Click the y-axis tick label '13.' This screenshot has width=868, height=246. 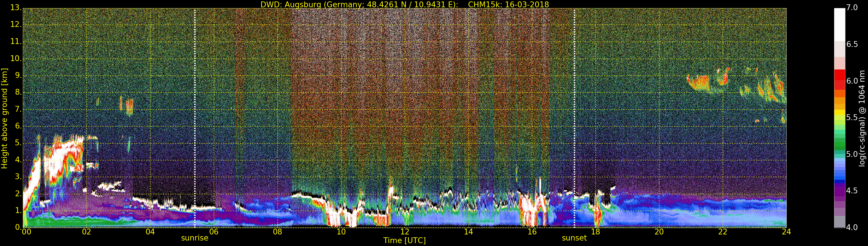point(16,8)
